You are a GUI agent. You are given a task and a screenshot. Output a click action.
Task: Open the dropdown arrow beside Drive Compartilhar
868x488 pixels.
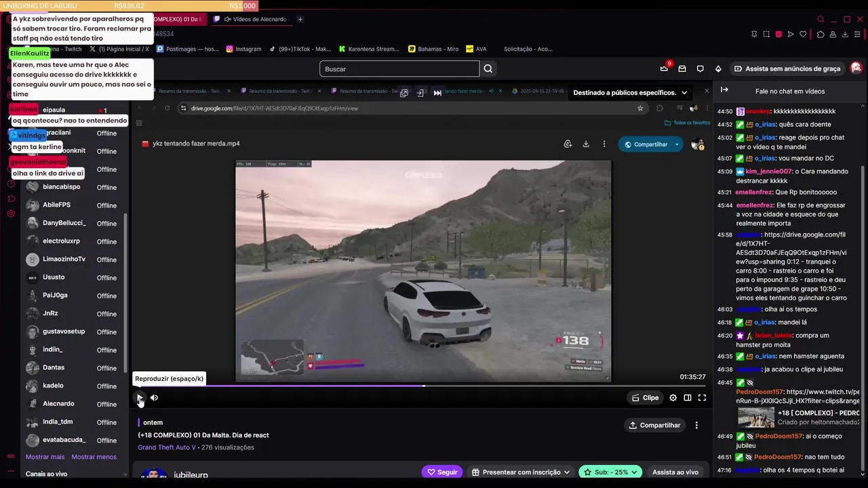(677, 144)
